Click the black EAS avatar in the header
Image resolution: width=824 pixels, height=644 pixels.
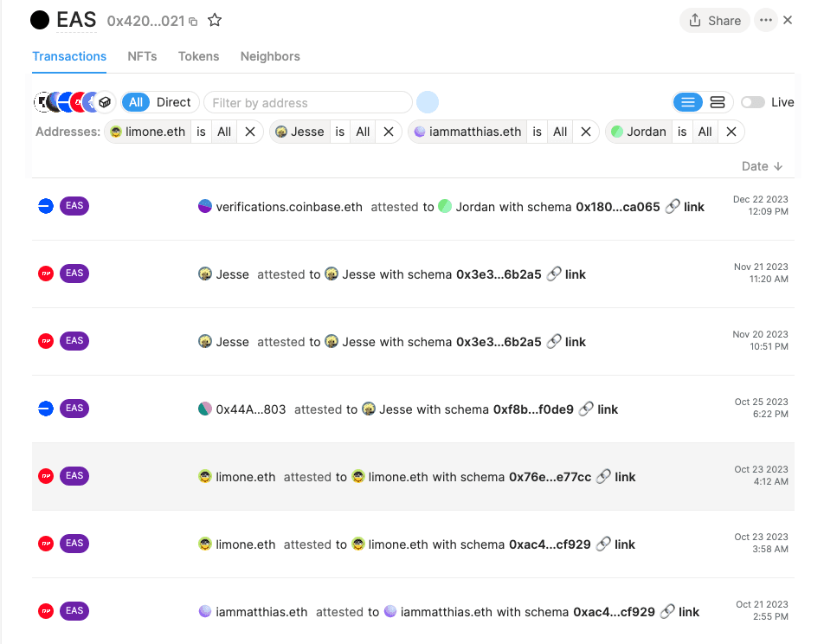[x=40, y=20]
